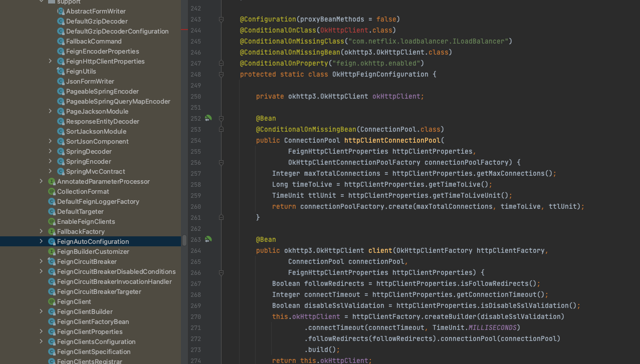640x364 pixels.
Task: Expand the FeignClientsConfiguration tree node
Action: click(x=41, y=341)
